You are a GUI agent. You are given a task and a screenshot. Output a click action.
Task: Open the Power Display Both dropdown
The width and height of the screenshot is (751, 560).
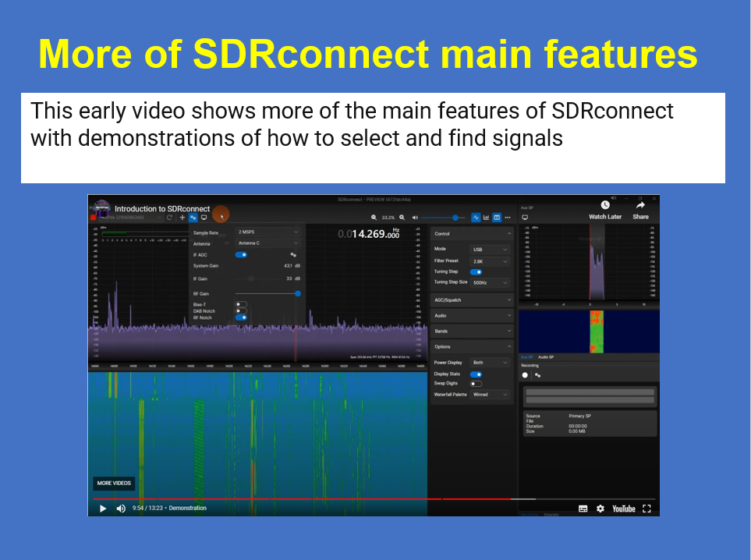click(x=490, y=363)
